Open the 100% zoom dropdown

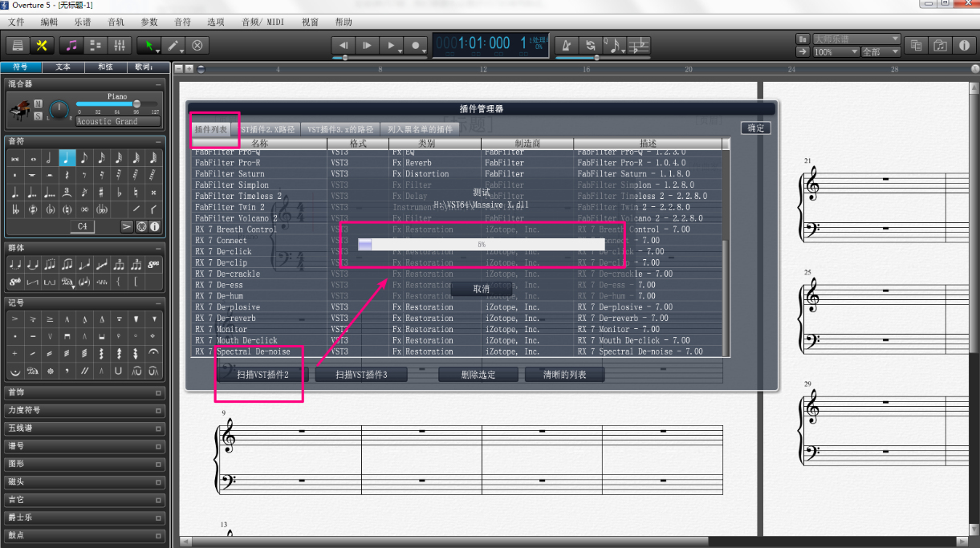pos(836,52)
